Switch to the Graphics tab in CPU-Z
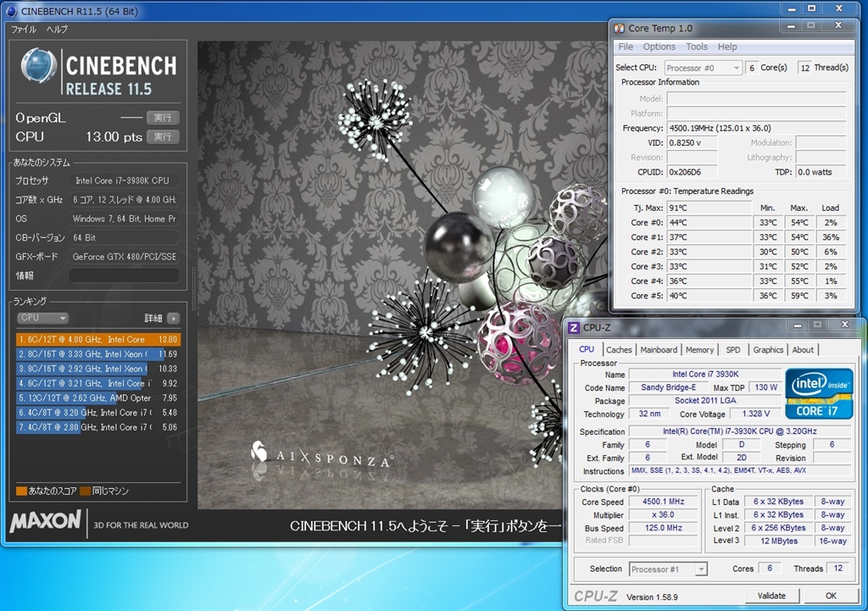The height and width of the screenshot is (611, 868). tap(768, 350)
